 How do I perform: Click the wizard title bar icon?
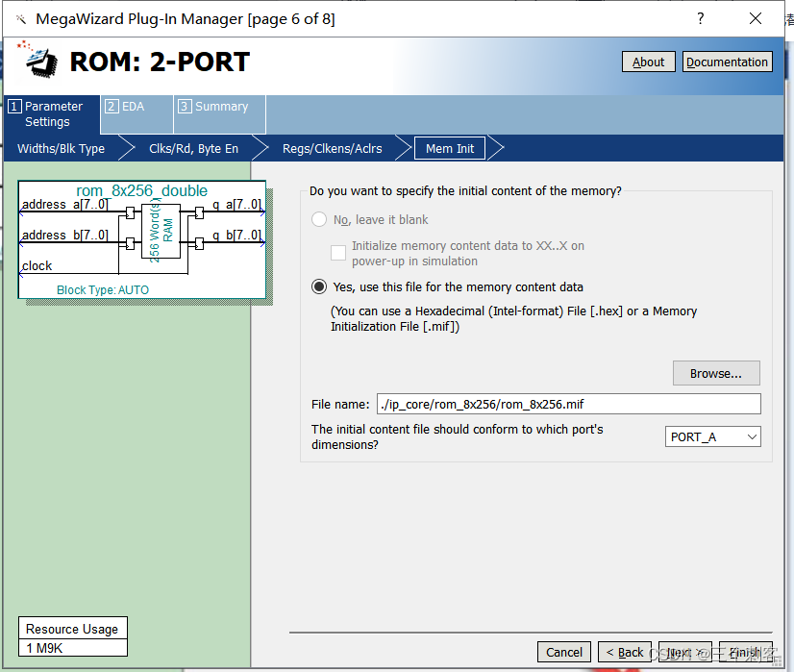[x=21, y=19]
